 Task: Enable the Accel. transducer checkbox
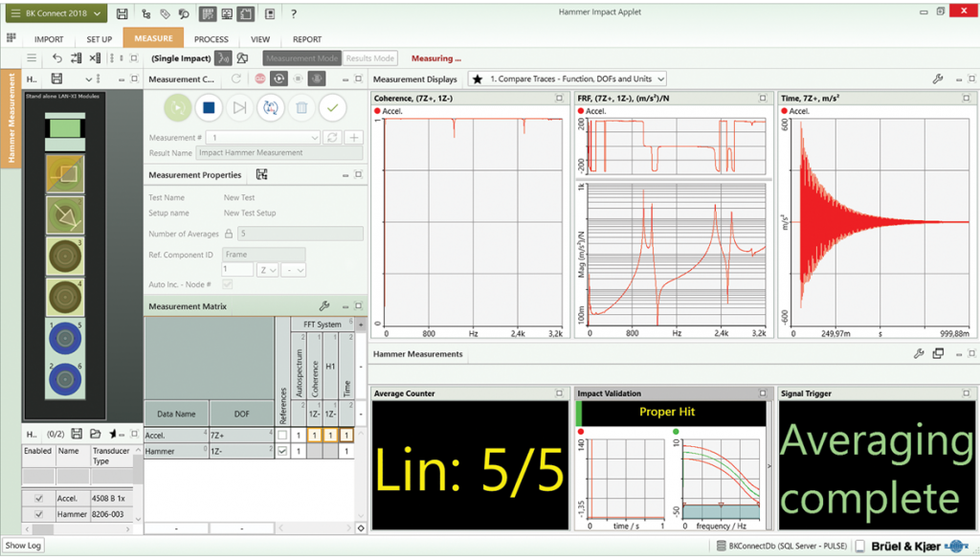pos(39,497)
